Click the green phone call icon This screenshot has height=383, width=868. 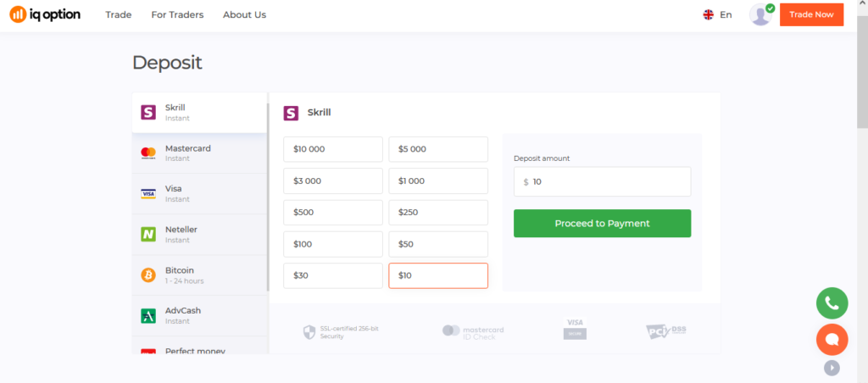pos(832,303)
